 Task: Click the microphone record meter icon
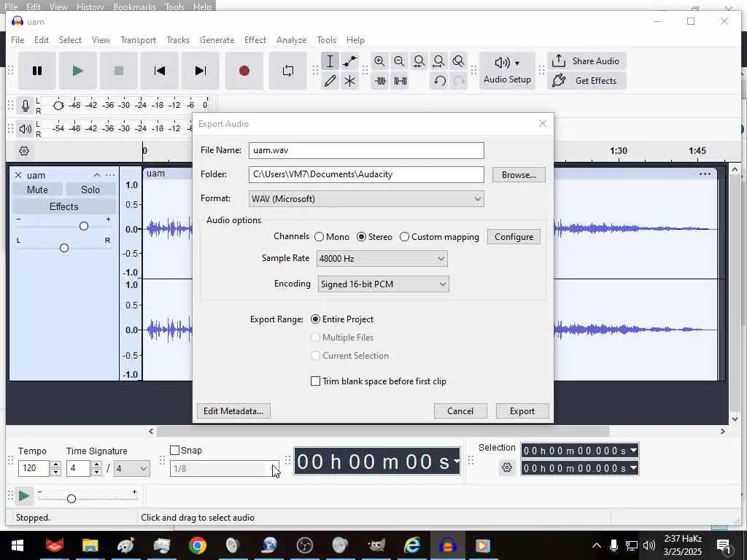coord(26,105)
